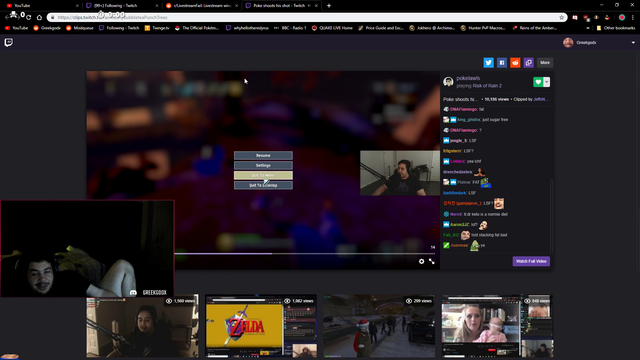Click Settings in the game pause menu
The image size is (640, 360).
263,165
